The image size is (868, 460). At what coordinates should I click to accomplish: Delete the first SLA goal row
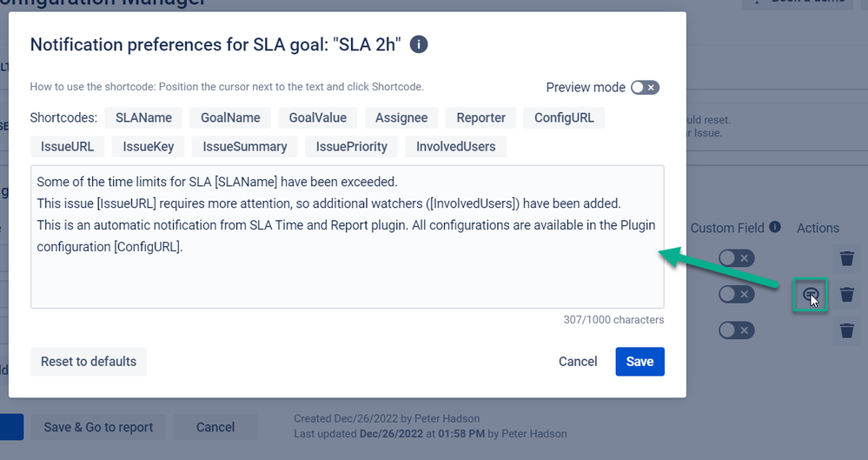click(x=846, y=258)
